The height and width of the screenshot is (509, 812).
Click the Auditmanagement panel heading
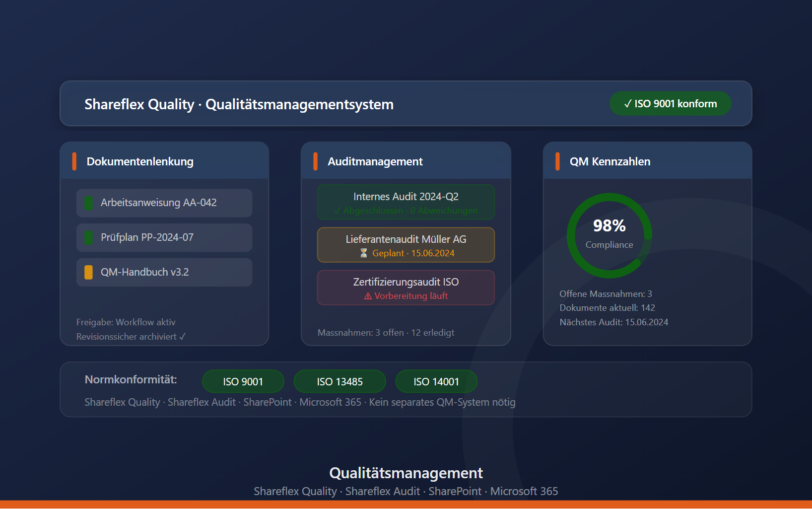375,161
